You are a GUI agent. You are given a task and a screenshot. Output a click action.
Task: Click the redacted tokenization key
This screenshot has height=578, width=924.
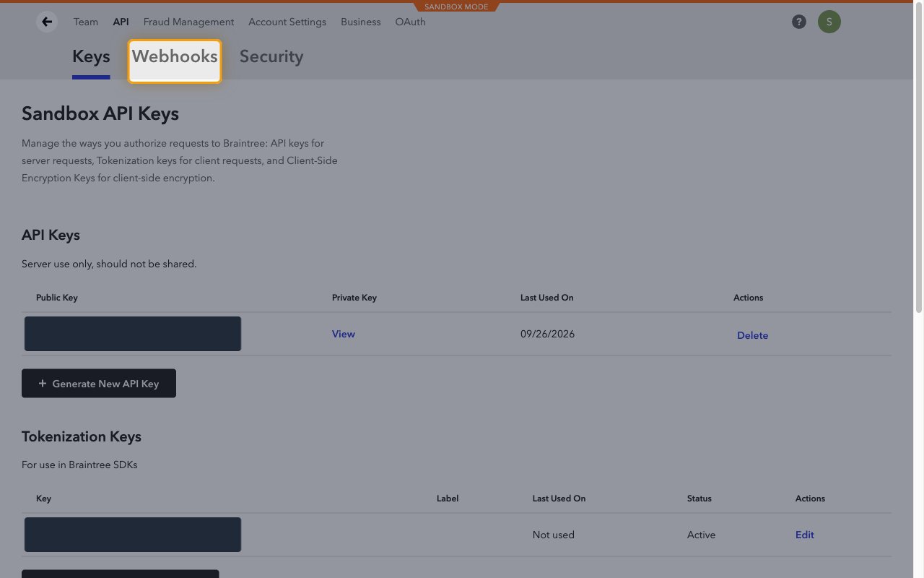pyautogui.click(x=133, y=535)
